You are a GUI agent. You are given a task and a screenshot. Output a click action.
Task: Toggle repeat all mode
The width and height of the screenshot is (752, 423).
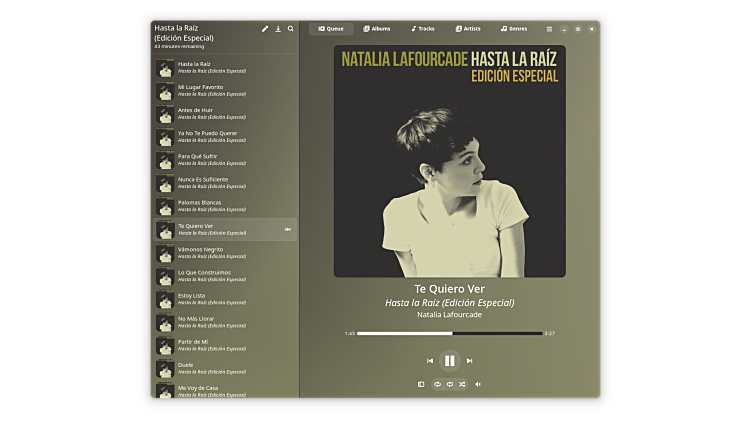click(437, 384)
